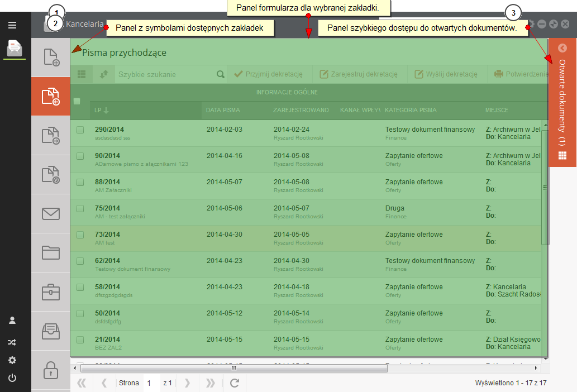This screenshot has height=392, width=577.
Task: Click the vertical scrollbar thumb
Action: (x=545, y=188)
